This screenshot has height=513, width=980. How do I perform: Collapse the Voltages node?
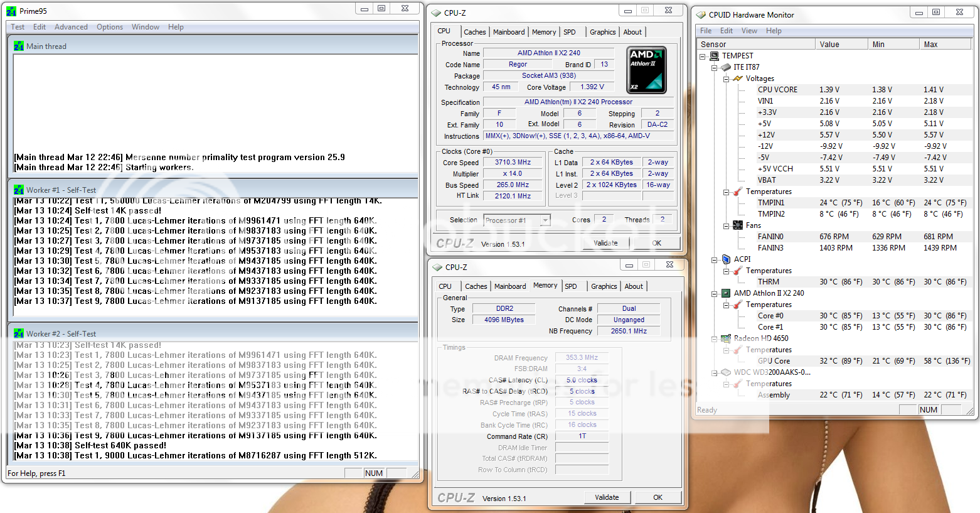point(726,78)
